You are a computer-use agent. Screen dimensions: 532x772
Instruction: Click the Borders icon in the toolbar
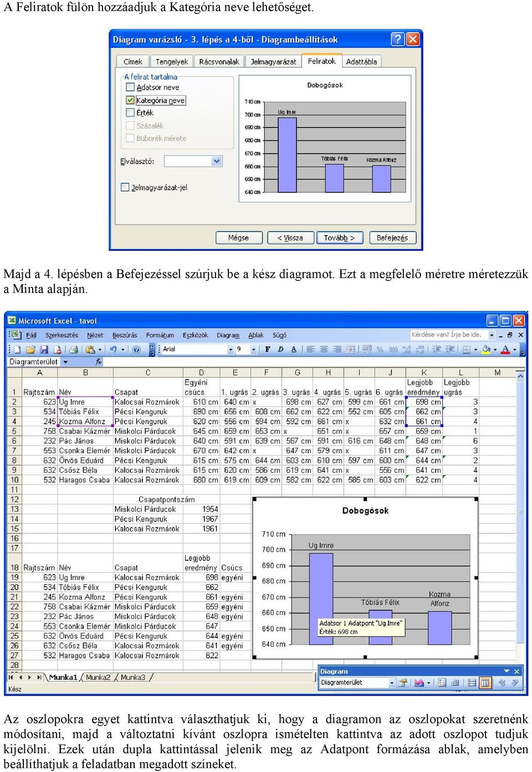[x=467, y=349]
